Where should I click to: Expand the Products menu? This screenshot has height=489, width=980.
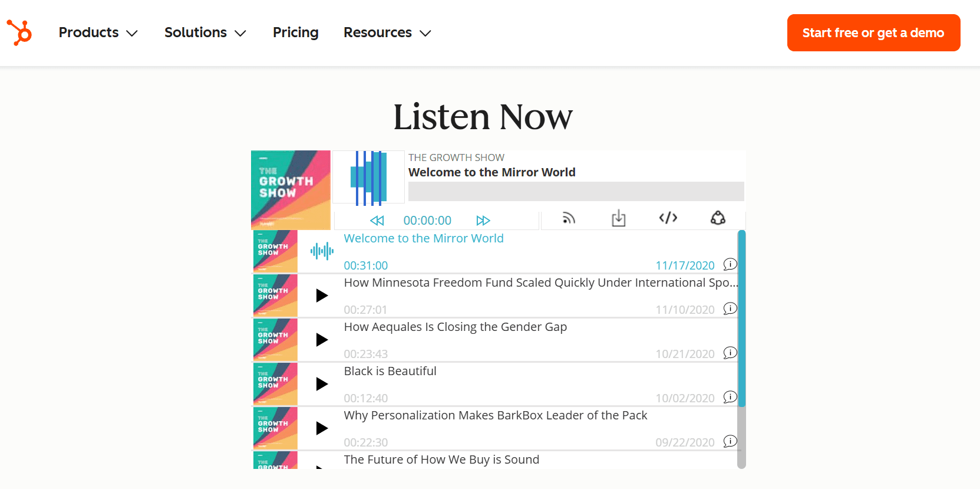[98, 32]
